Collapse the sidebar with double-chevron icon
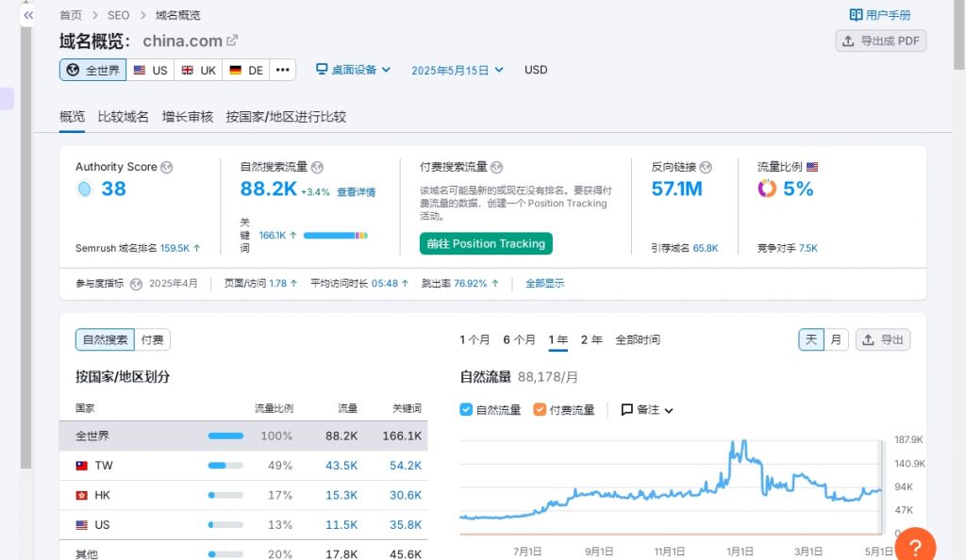 28,15
